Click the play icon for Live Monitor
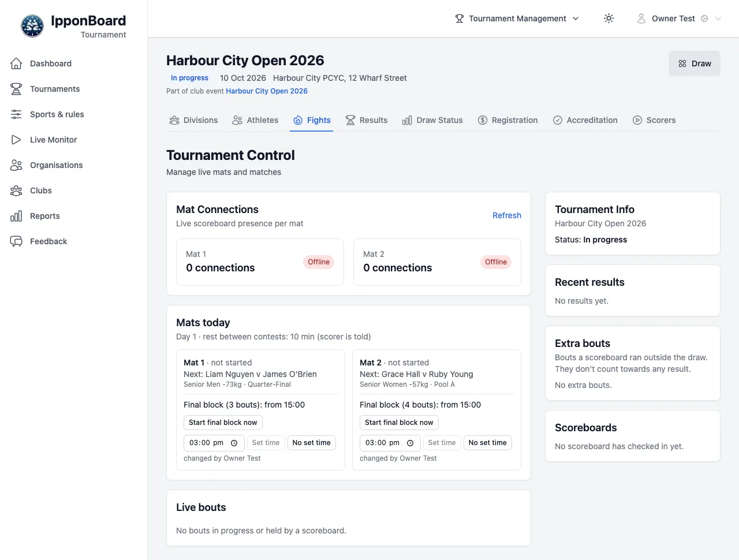This screenshot has height=560, width=739. (16, 140)
